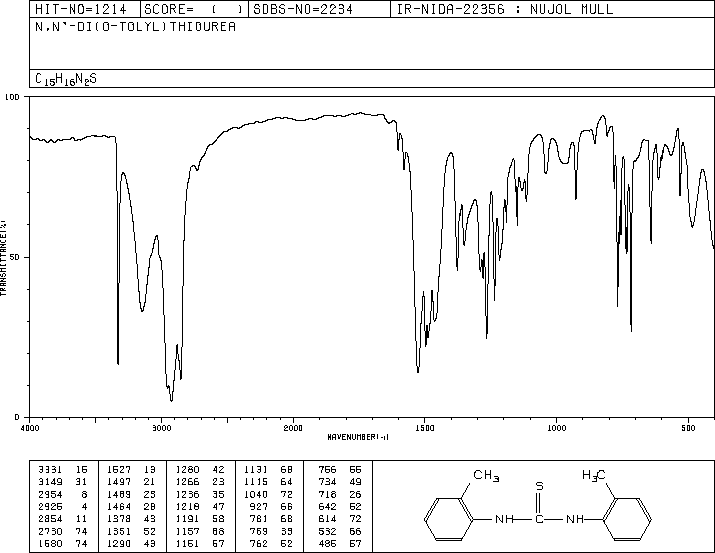Select the HIT-NO=1214 header field
This screenshot has width=715, height=553.
81,10
